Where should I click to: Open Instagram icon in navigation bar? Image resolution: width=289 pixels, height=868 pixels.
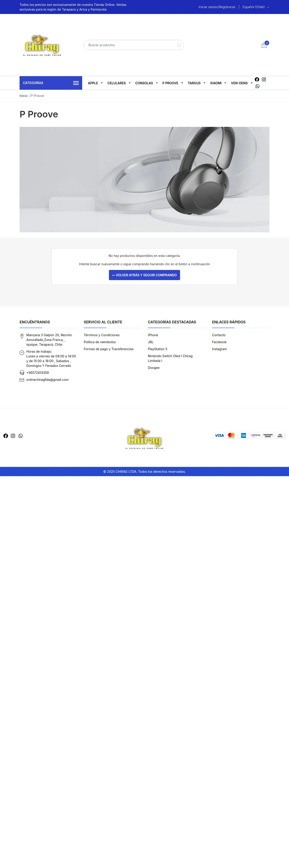point(264,80)
